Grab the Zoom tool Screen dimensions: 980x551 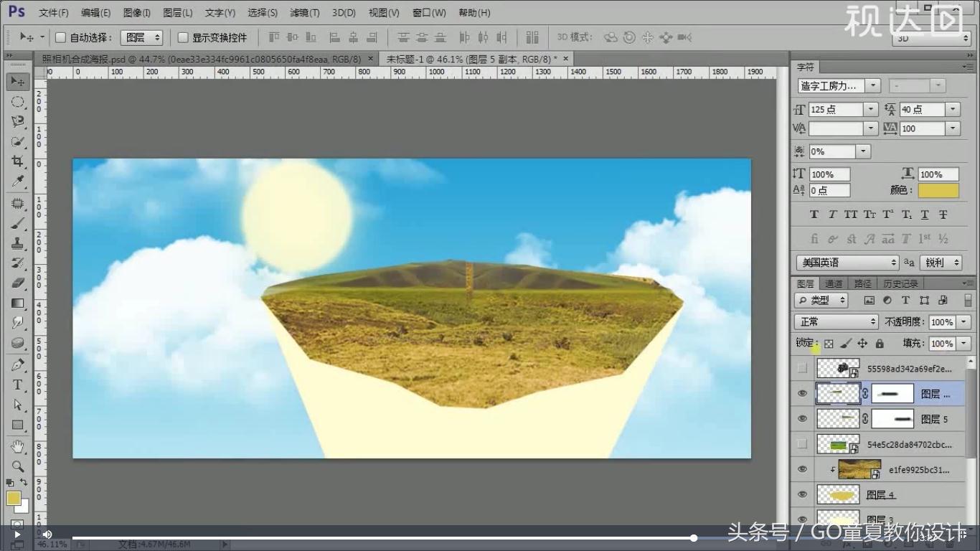click(17, 466)
